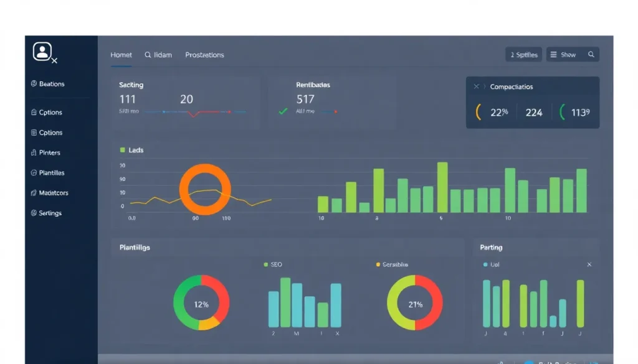This screenshot has width=638, height=364.
Task: Switch to the Homet tab
Action: 121,55
